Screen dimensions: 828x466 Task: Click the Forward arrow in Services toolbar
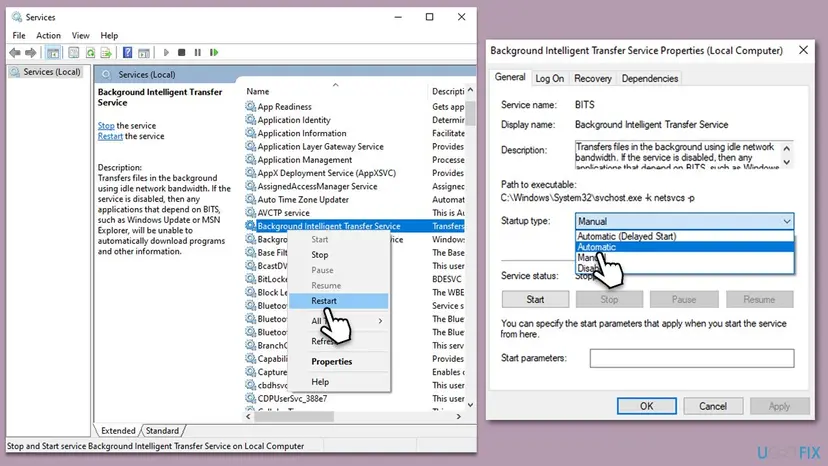coord(31,52)
